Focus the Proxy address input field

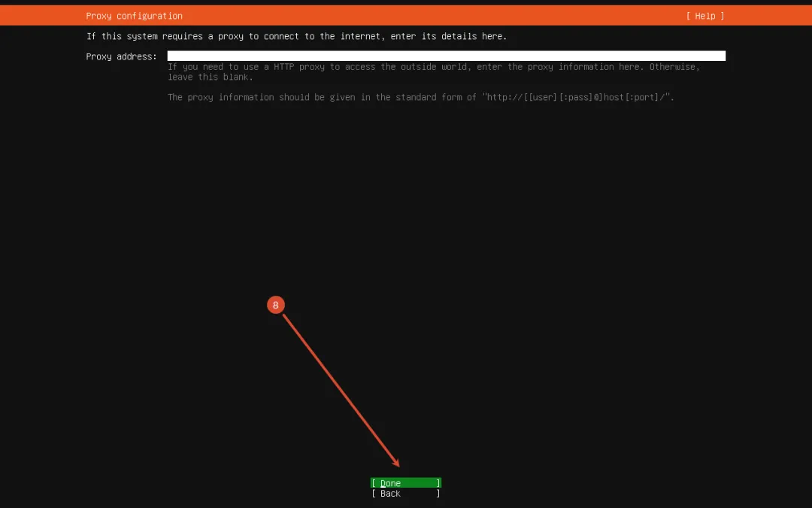point(446,56)
